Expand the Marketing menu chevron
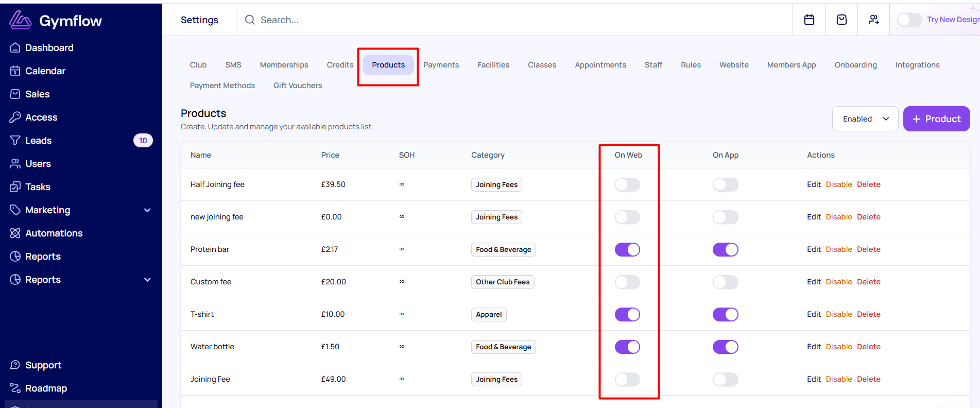 click(147, 210)
